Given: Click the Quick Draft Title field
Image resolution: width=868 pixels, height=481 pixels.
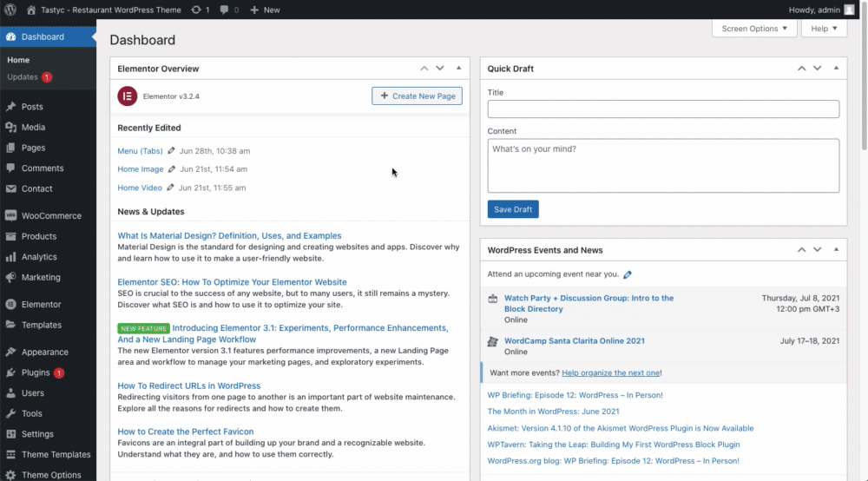Looking at the screenshot, I should 663,109.
